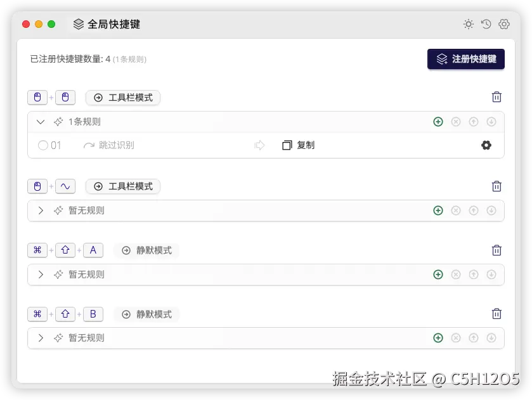Collapse the 1条规则 rule list
Viewport: 532px width, 400px height.
tap(41, 122)
